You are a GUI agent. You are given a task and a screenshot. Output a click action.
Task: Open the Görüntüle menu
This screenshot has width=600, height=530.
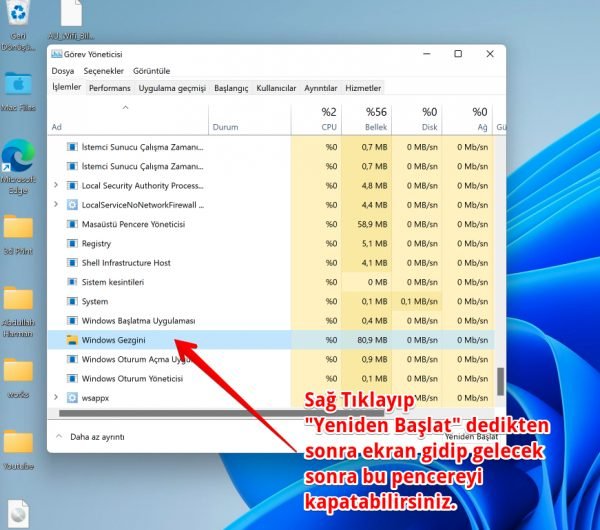click(x=152, y=71)
